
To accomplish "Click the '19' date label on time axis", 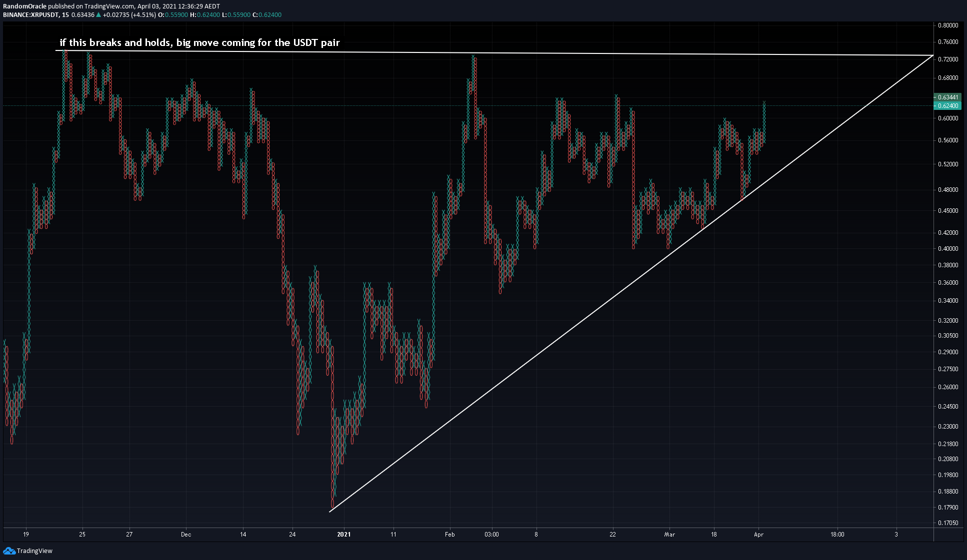I will click(x=26, y=535).
